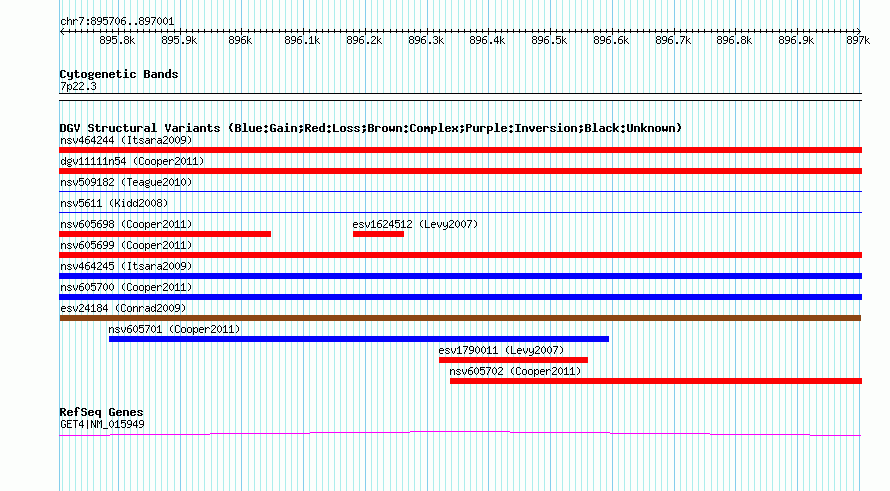
Task: Click the 895.8k ruler tick label
Action: tap(117, 40)
